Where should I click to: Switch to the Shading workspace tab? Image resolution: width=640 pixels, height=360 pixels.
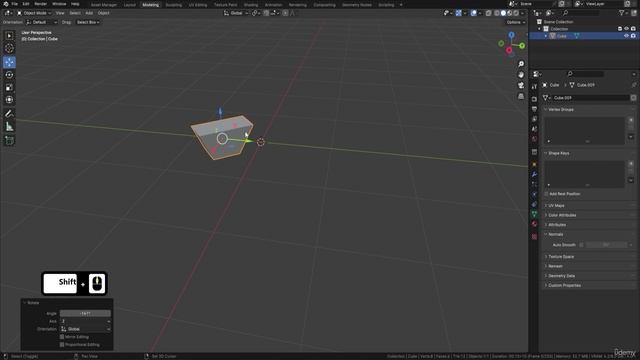(251, 5)
